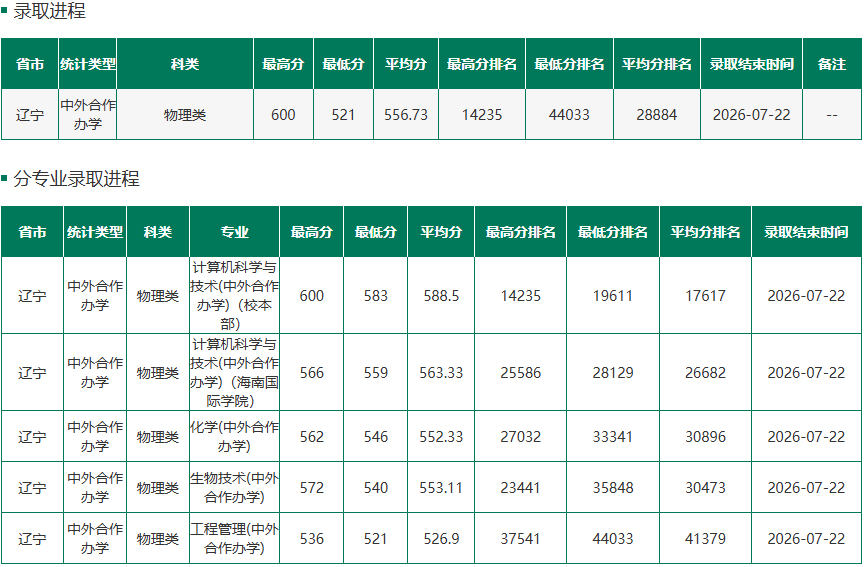Select the 最低分 value 521 in the 录取进程 summary row
This screenshot has height=567, width=865.
click(343, 115)
